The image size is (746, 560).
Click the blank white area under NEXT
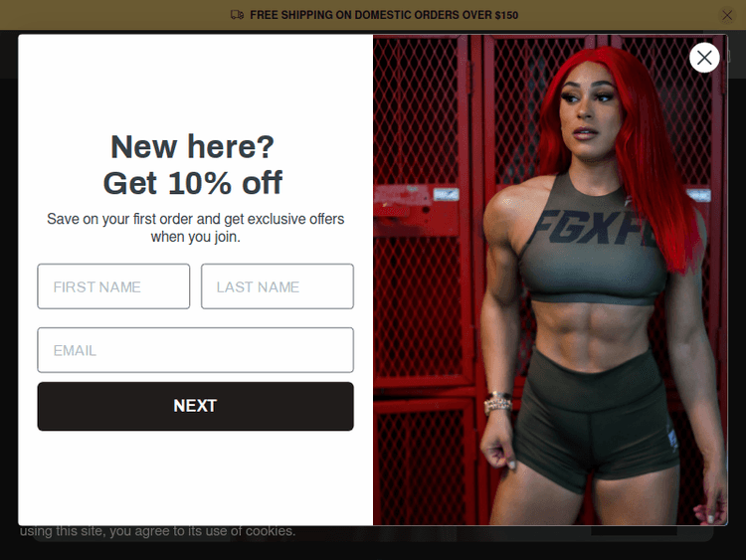(196, 475)
